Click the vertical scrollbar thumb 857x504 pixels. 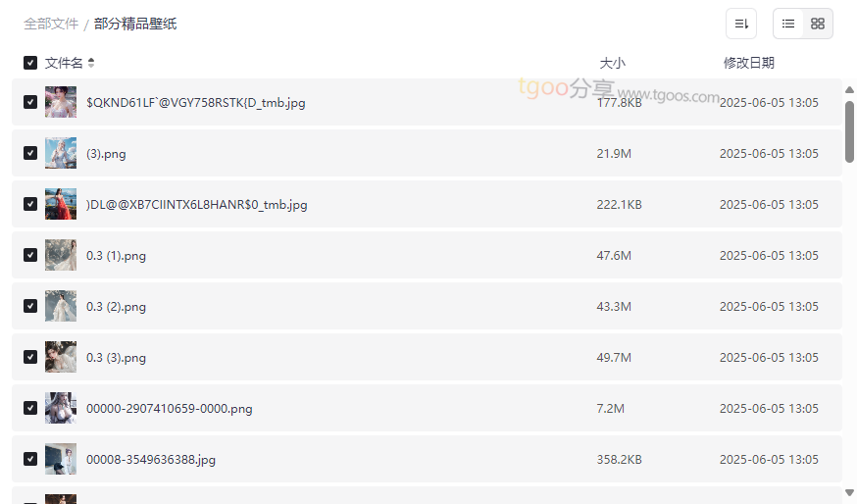[849, 131]
